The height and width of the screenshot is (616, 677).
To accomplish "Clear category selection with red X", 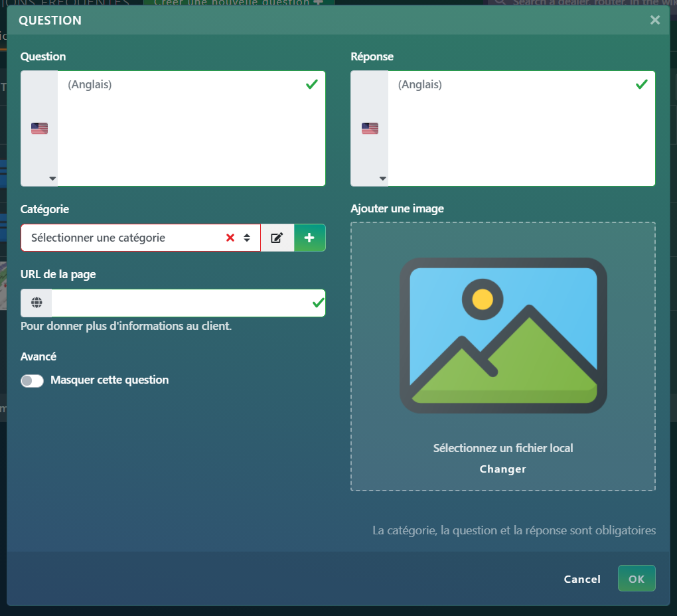I will pos(230,238).
